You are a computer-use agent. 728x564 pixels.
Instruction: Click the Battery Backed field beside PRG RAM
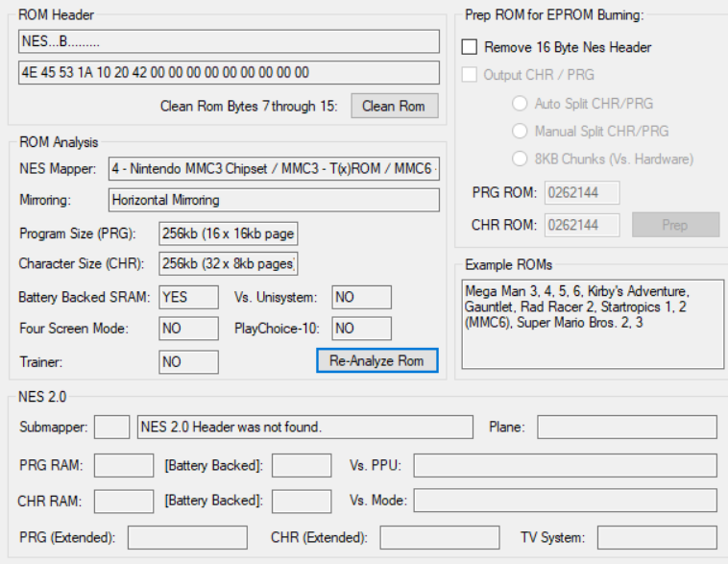[x=302, y=465]
